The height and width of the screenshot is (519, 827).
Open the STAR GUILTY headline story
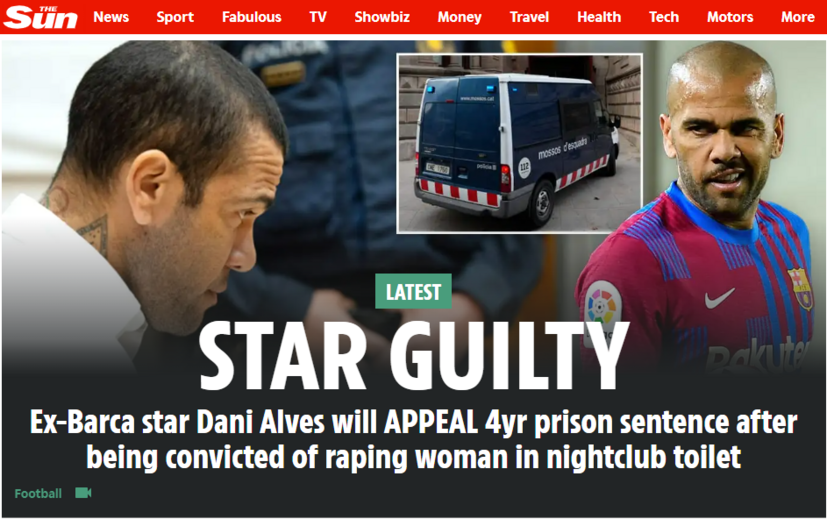pyautogui.click(x=414, y=356)
